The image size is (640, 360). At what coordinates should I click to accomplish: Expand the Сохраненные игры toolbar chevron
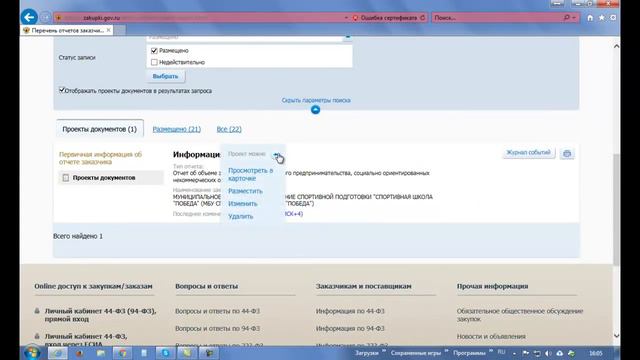(447, 351)
